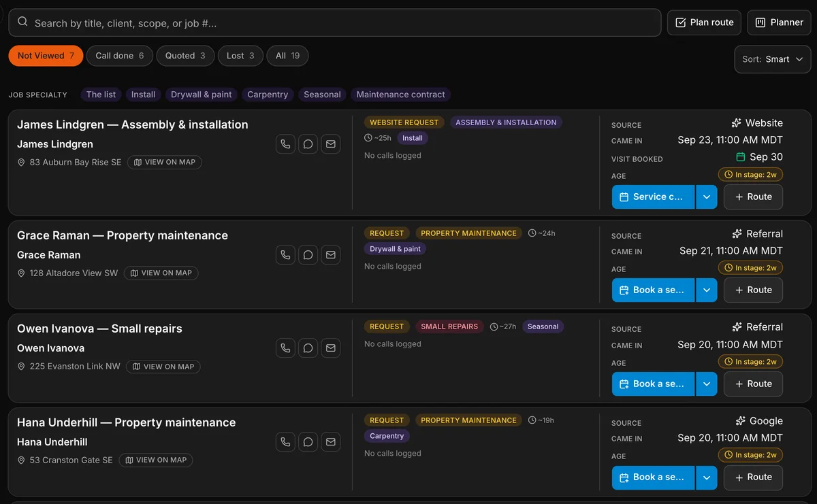Open chat message for Owen Ivanova
Screen dimensions: 817x504
(x=308, y=348)
